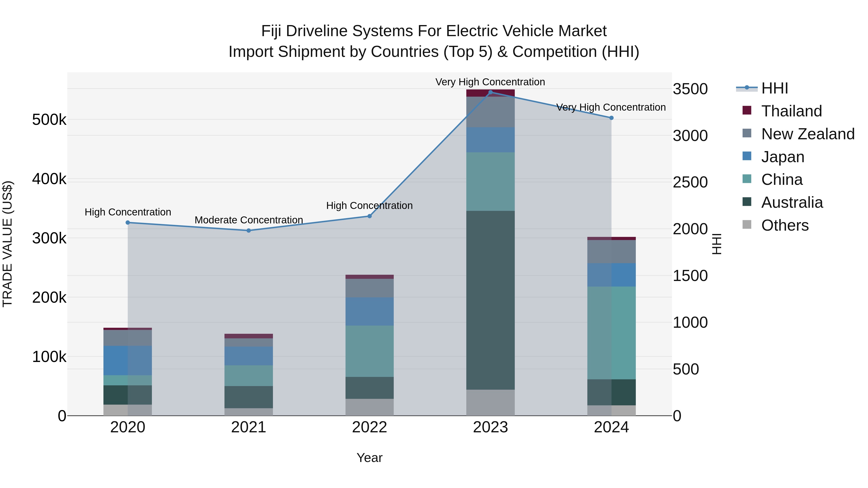Click the 2023 New Zealand bar segment
This screenshot has width=868, height=488.
point(491,112)
